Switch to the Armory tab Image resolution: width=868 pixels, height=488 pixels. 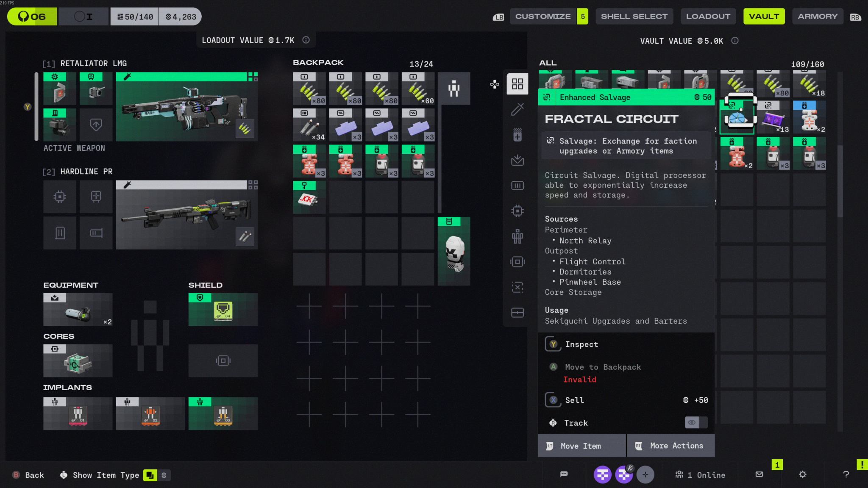817,17
